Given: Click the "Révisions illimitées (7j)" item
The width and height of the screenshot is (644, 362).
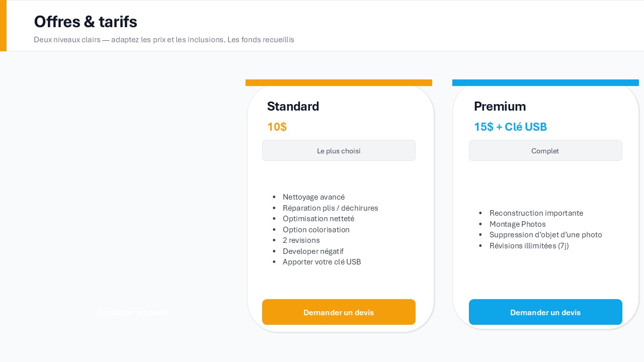Looking at the screenshot, I should coord(529,246).
